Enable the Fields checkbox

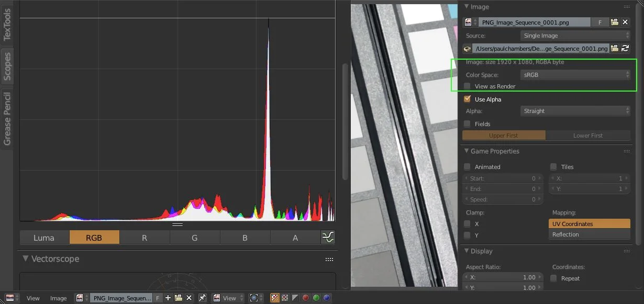pos(468,124)
